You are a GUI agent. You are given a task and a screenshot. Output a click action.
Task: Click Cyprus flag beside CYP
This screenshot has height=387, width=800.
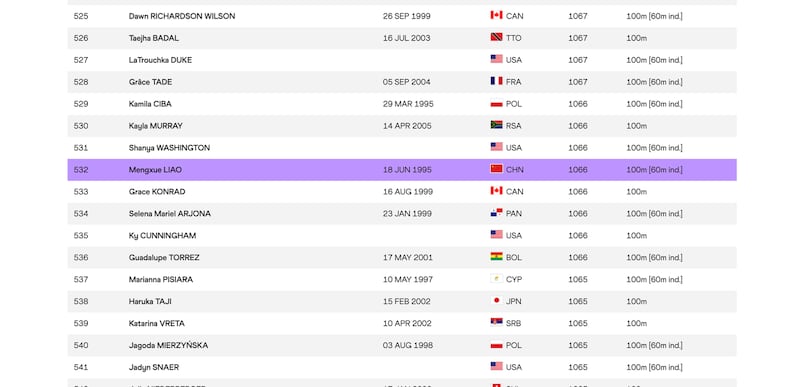click(x=496, y=278)
